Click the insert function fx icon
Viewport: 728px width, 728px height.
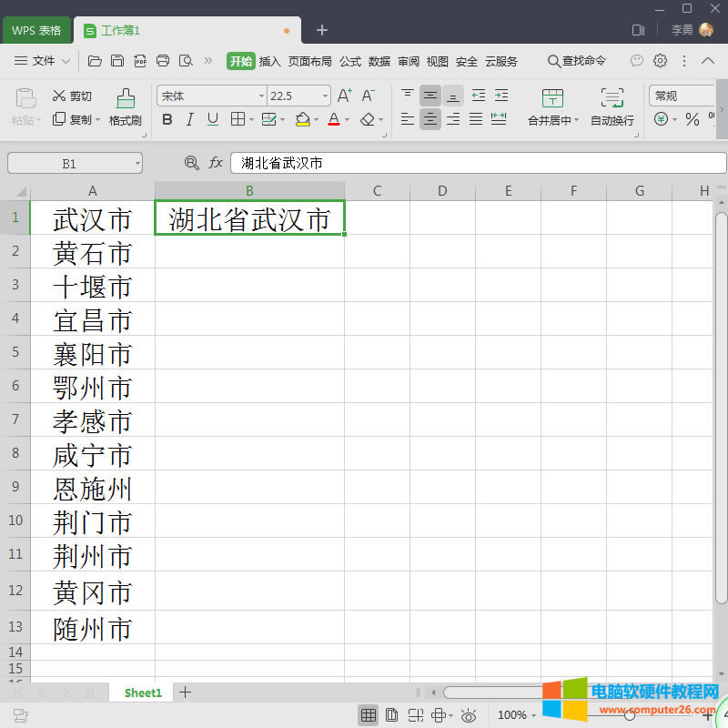coord(216,163)
